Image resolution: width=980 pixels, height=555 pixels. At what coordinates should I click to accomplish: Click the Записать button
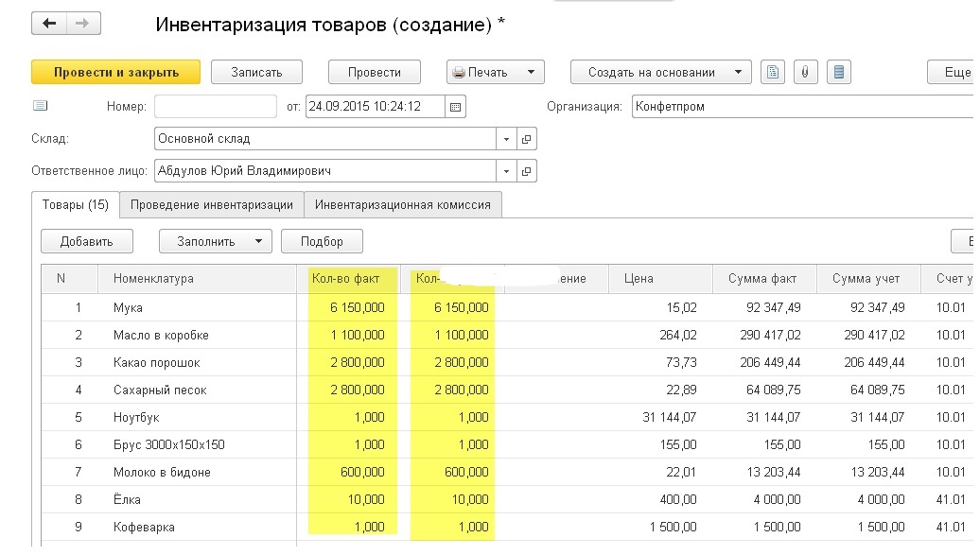click(x=257, y=72)
